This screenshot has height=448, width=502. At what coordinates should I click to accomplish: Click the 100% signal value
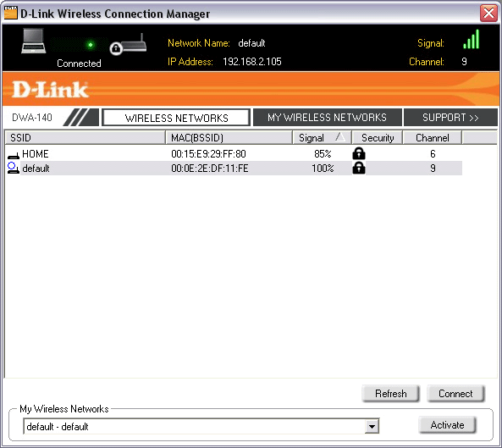click(x=323, y=169)
